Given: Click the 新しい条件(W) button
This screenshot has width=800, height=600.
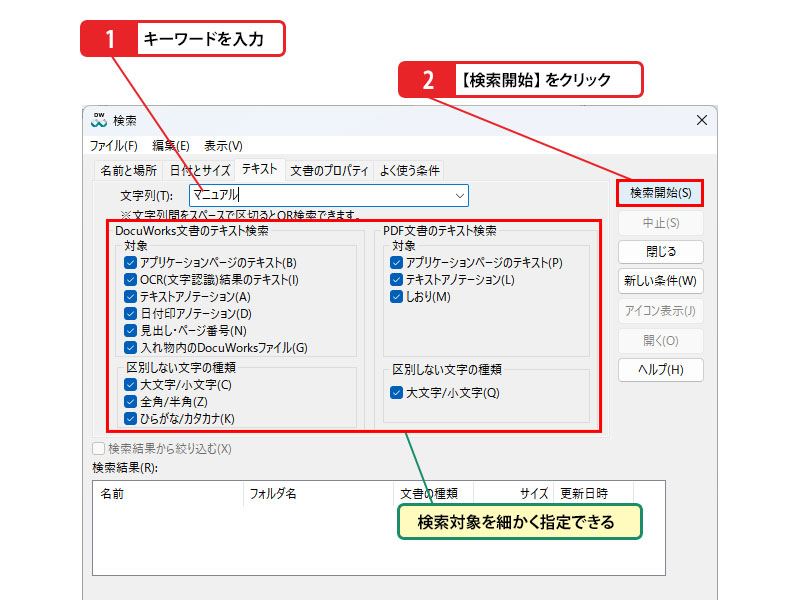Looking at the screenshot, I should click(x=661, y=281).
